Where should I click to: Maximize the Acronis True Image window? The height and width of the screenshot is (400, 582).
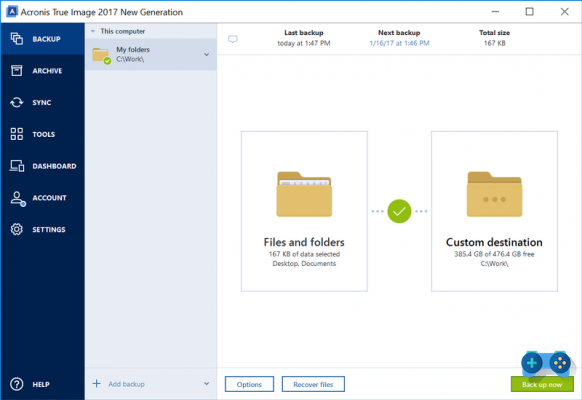[x=530, y=12]
